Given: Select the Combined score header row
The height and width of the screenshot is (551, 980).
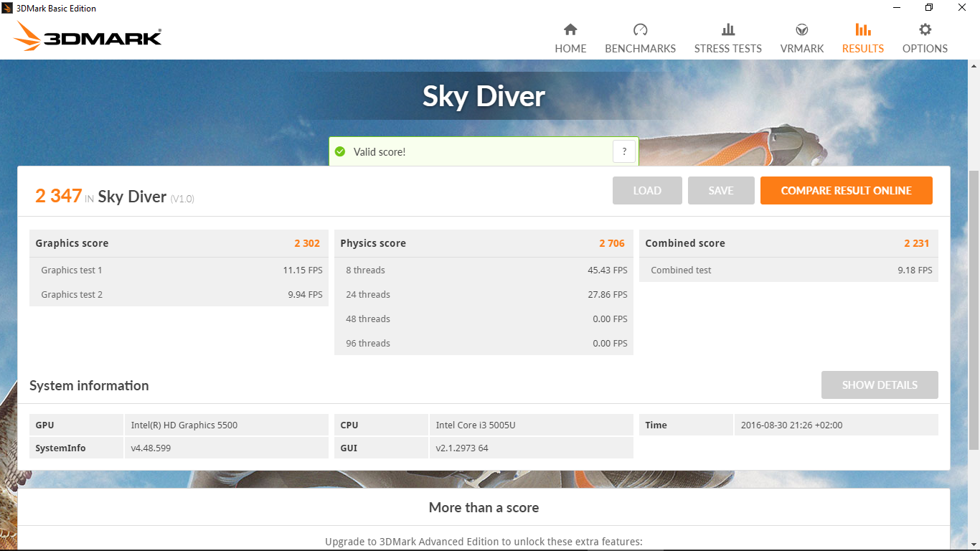Looking at the screenshot, I should click(788, 243).
